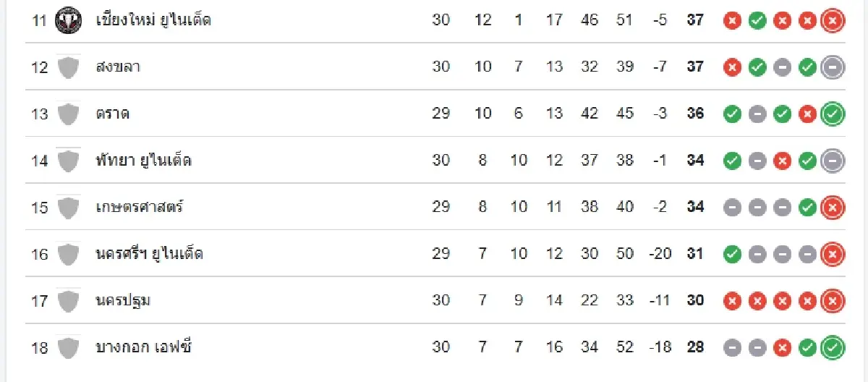Open the เชียงใหม่ ยูไนเต็ด team name link
The image size is (868, 382).
153,20
